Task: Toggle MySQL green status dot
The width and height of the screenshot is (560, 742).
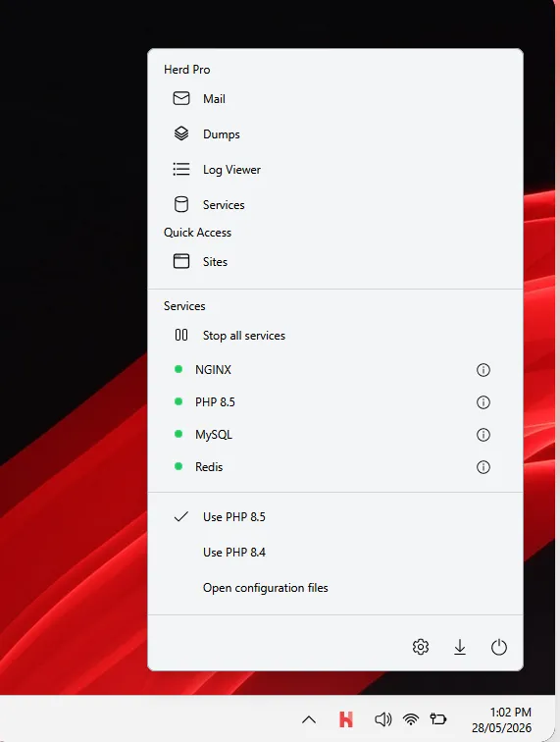Action: 178,434
